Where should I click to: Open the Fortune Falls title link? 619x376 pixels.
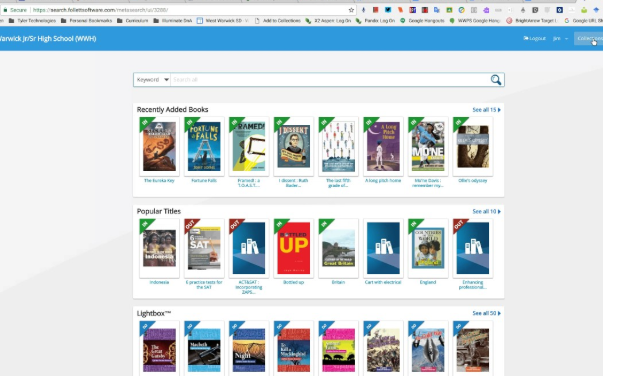click(204, 180)
